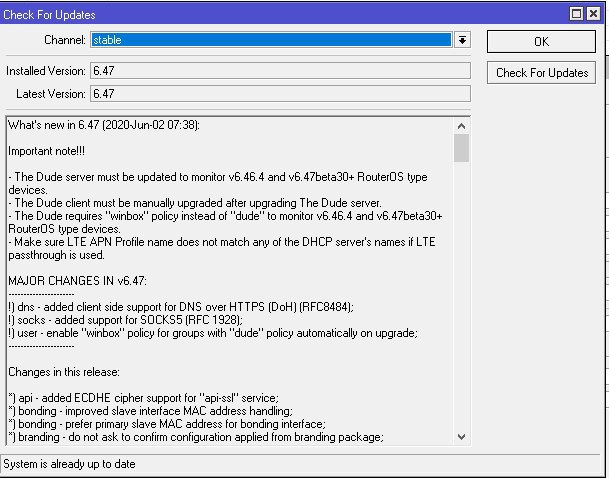Click 'prefer primary slave MAC address' line
Viewport: 609px width, 478px height.
click(167, 424)
